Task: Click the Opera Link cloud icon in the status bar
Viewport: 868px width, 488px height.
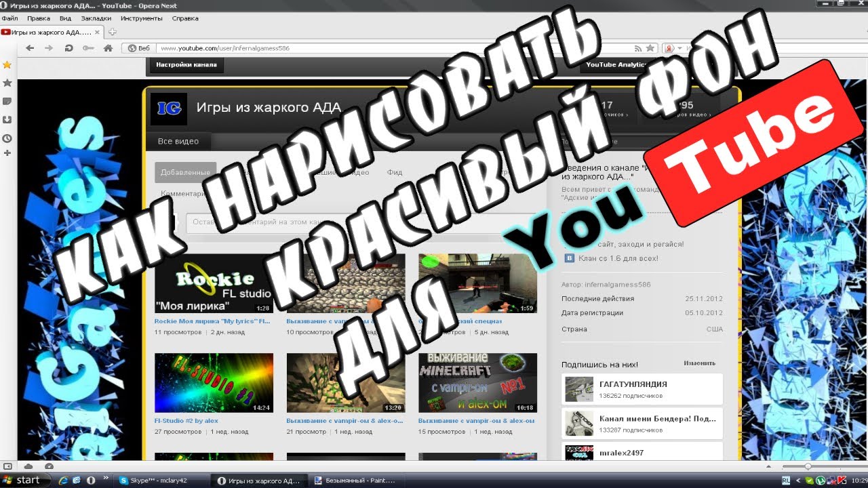Action: 28,466
